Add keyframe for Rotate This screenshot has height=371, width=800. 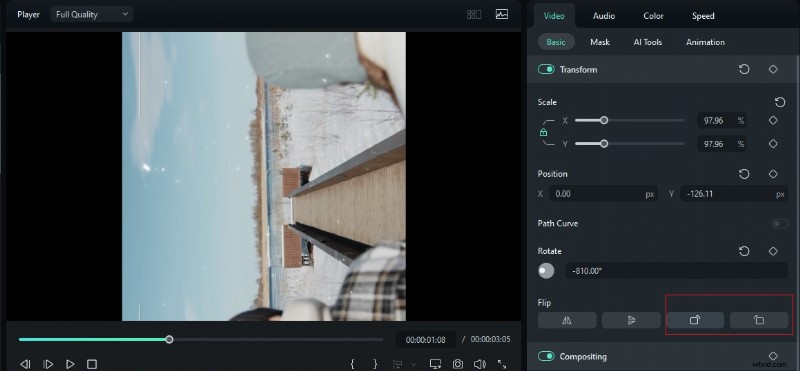click(773, 251)
